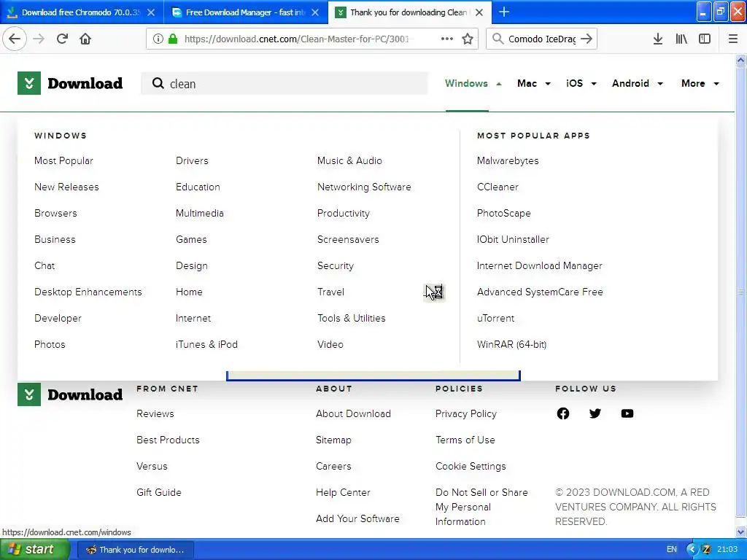This screenshot has width=747, height=560.
Task: Bookmark this page with the star icon
Action: [x=468, y=39]
